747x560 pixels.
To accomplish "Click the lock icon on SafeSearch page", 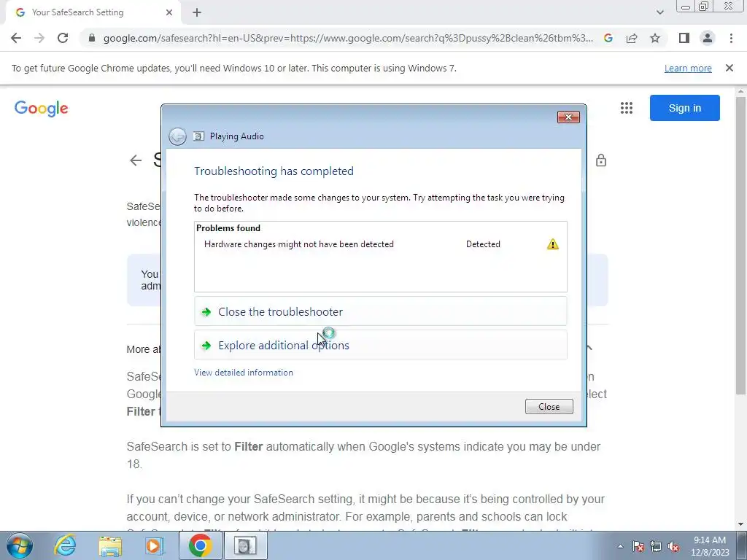I will click(601, 160).
